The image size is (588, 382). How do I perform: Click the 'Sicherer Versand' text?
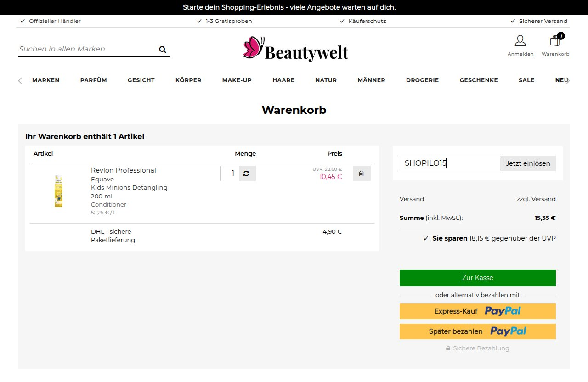pos(543,21)
